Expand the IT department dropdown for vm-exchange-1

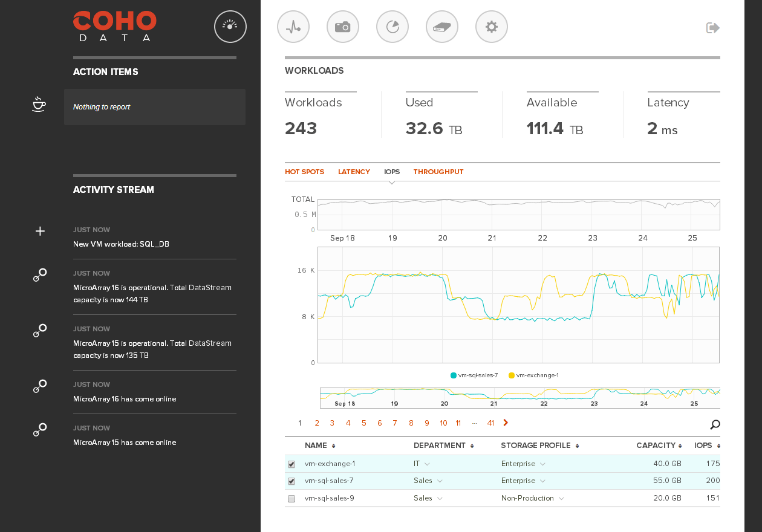(427, 464)
